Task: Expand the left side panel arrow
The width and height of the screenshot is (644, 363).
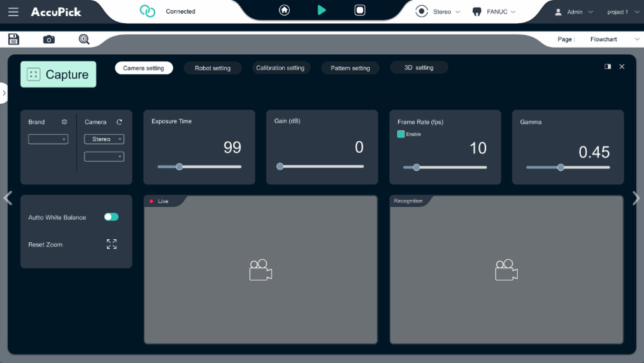Action: 4,93
